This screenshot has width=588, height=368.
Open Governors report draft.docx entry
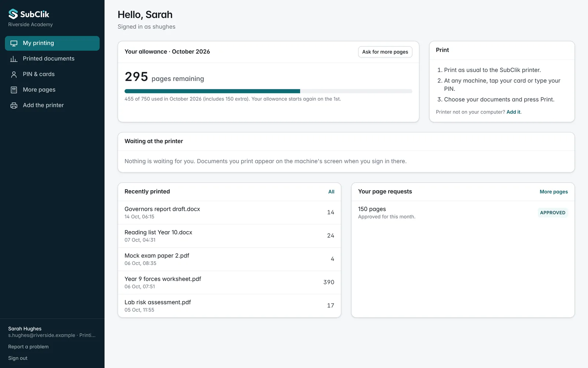229,212
